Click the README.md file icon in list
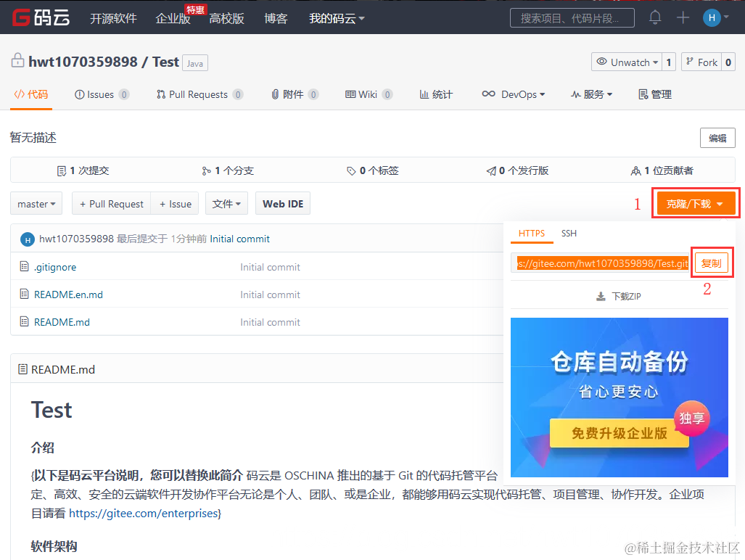The width and height of the screenshot is (745, 560). click(x=24, y=321)
